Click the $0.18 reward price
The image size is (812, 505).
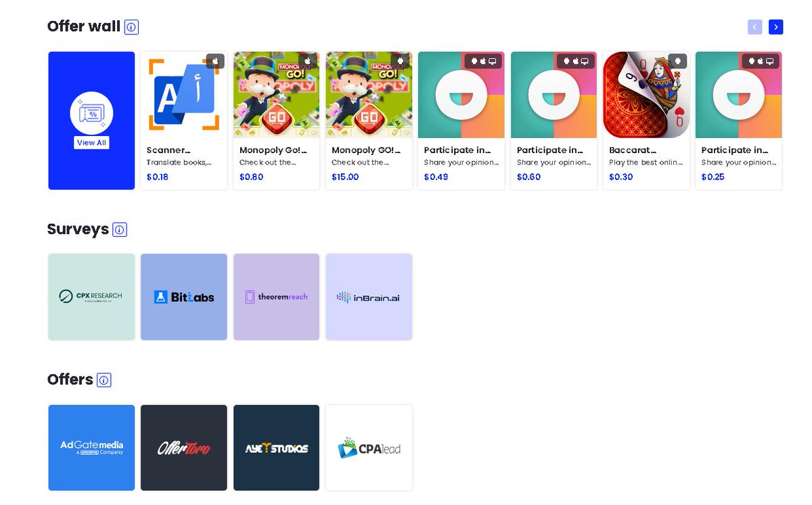158,177
